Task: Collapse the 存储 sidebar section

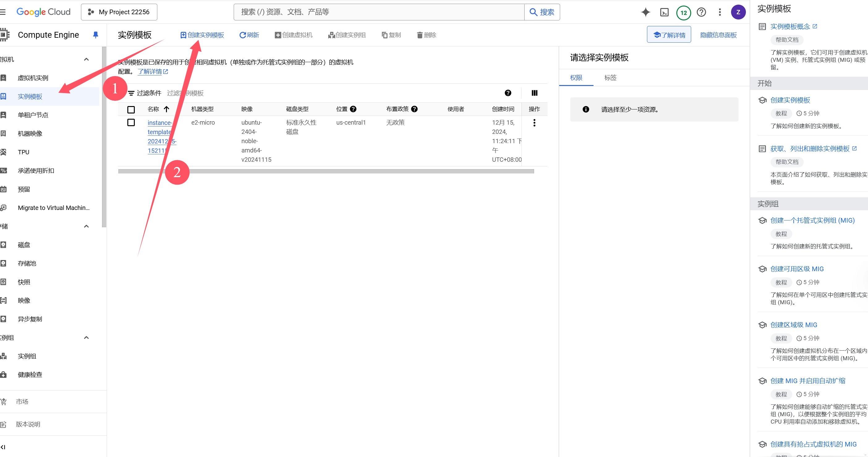Action: (86, 226)
